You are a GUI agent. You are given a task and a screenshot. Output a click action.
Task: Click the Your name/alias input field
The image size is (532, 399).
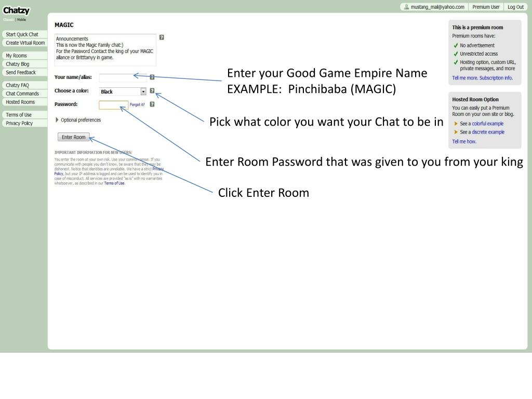tap(123, 78)
